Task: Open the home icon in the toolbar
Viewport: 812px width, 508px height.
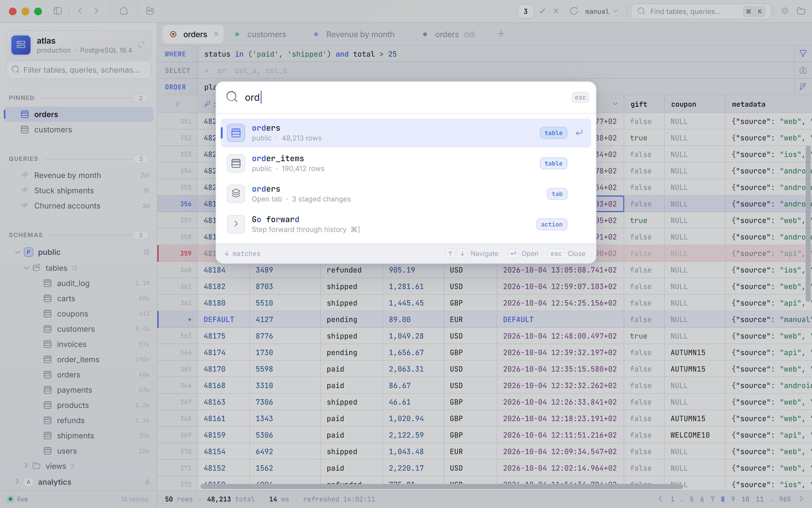Action: (123, 11)
